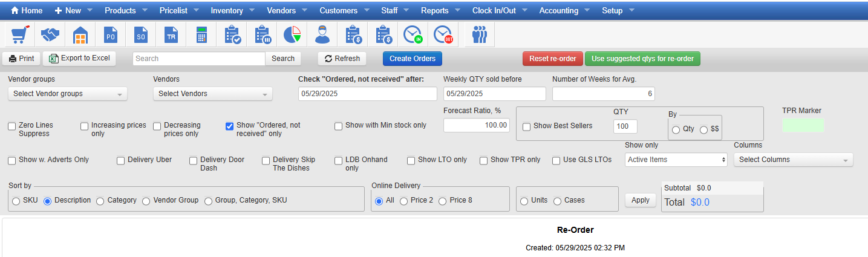The height and width of the screenshot is (257, 868).
Task: Export the list to Excel
Action: coord(79,59)
